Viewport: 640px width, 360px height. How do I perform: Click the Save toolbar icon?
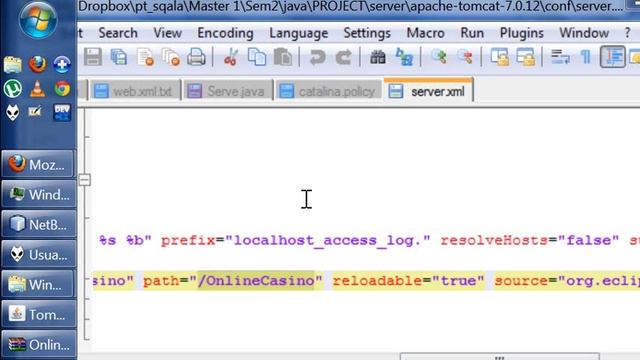pos(93,57)
